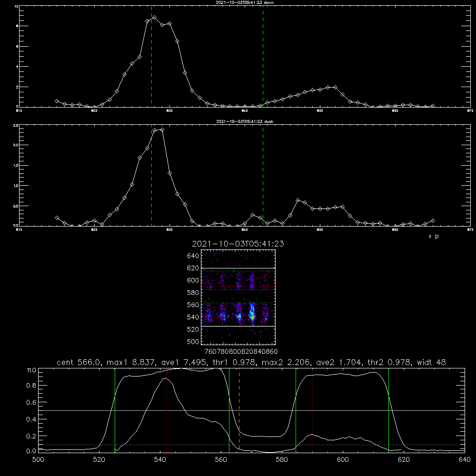476x476 pixels.
Task: Click the '1.5' y-axis label of dusk plot
Action: [x=16, y=166]
